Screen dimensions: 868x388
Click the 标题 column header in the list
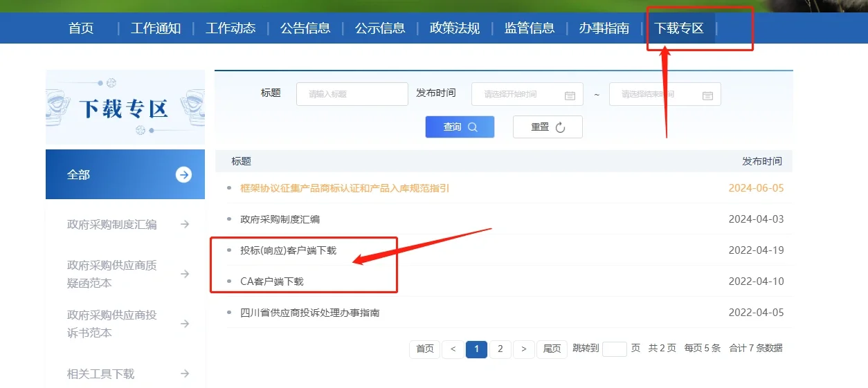pyautogui.click(x=242, y=161)
